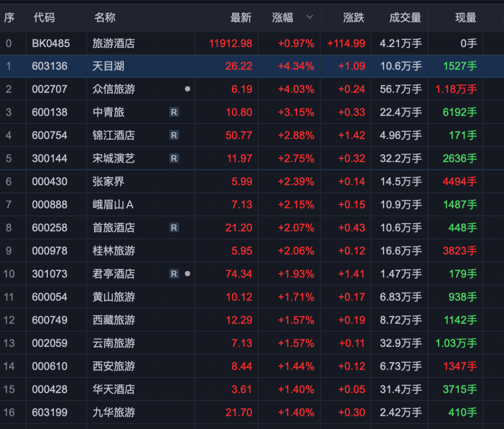Select stock name 中青旅
The image size is (504, 429).
coord(108,112)
